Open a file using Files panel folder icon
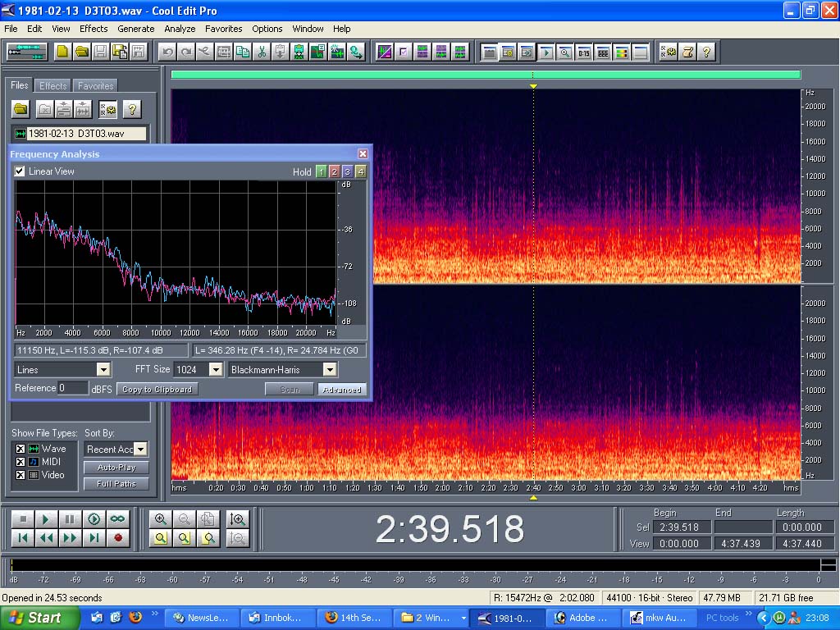840x630 pixels. pos(21,109)
